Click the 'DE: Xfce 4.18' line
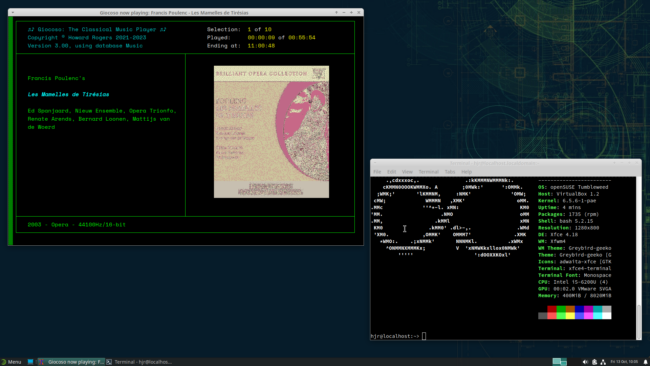Screen dimensions: 650x366 558,235
